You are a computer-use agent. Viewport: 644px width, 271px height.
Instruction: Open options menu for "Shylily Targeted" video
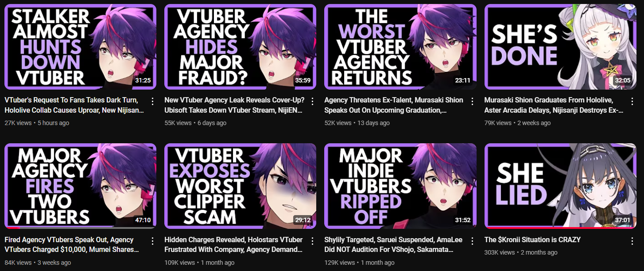point(473,241)
